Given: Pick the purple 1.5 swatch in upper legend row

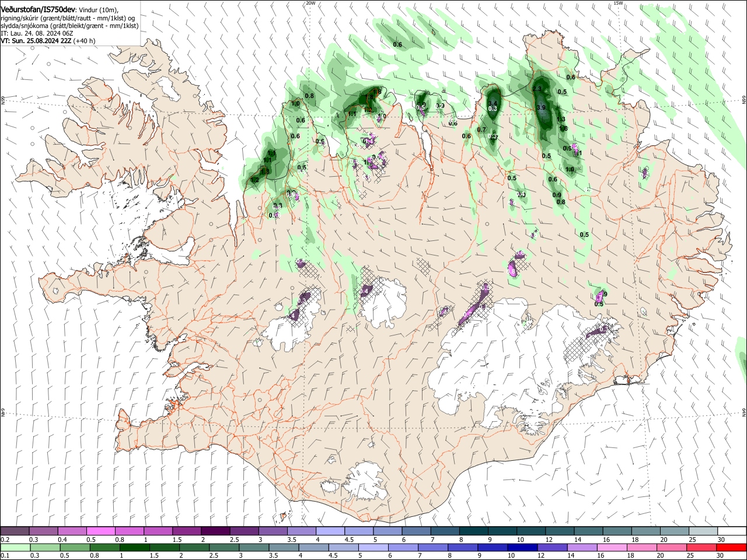Looking at the screenshot, I should [x=186, y=531].
